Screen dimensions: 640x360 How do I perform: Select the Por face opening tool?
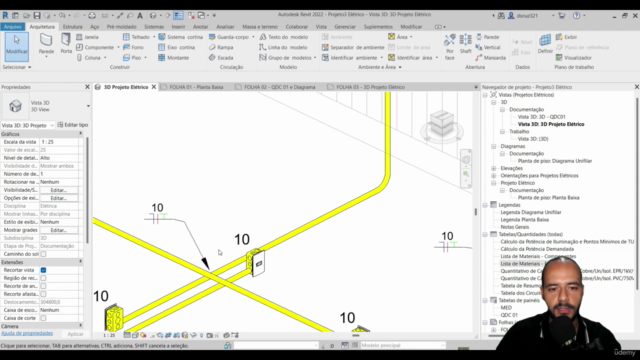click(x=449, y=47)
